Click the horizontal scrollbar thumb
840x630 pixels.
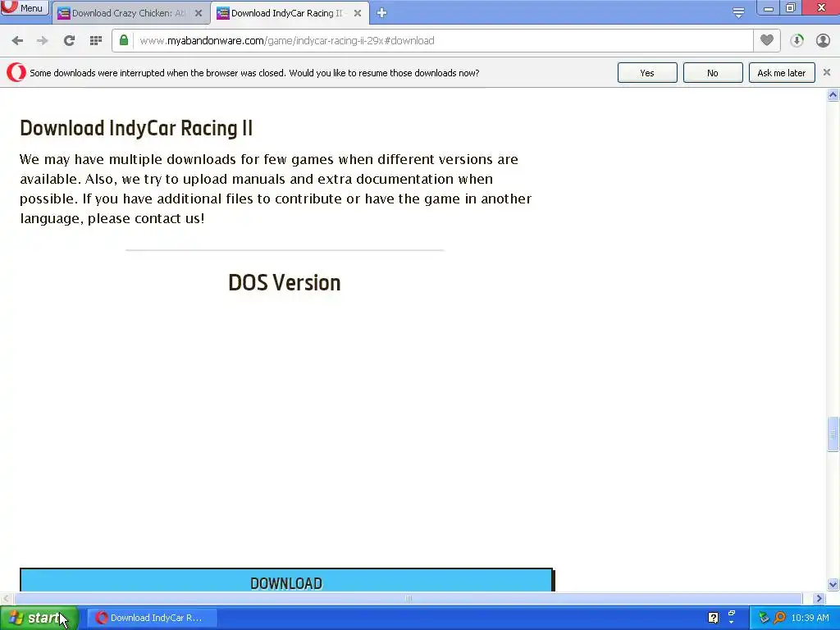[409, 598]
